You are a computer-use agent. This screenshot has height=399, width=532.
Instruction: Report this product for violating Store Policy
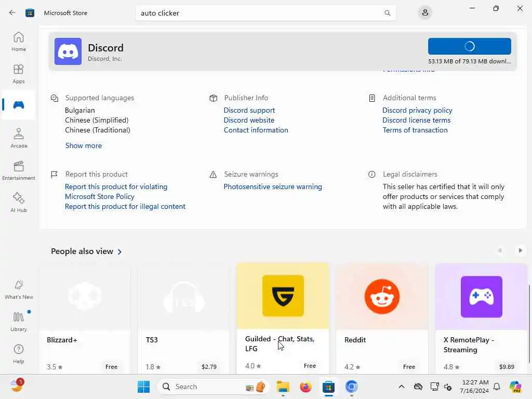tap(116, 191)
